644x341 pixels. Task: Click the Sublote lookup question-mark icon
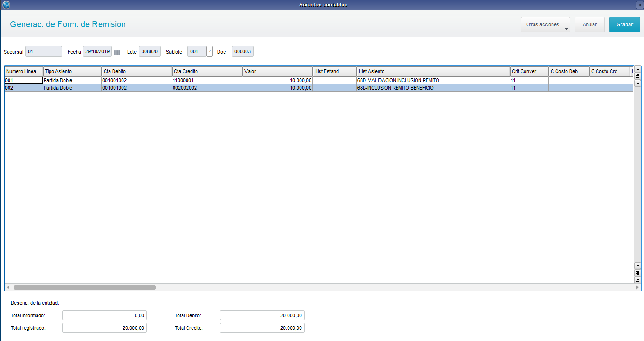(210, 51)
